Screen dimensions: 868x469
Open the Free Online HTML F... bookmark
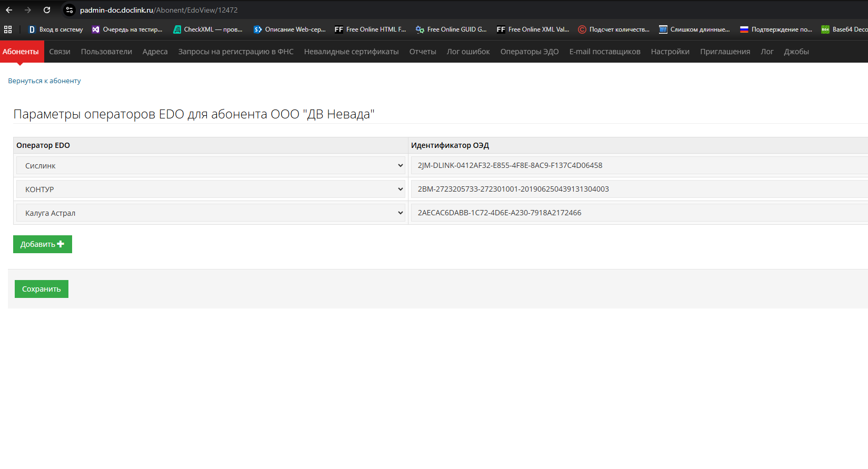tap(371, 29)
